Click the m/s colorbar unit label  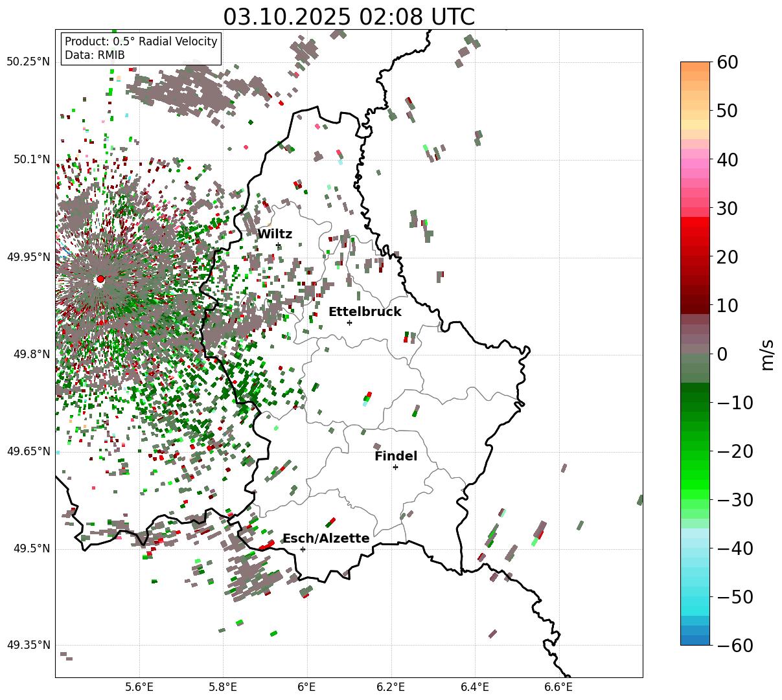pos(767,354)
